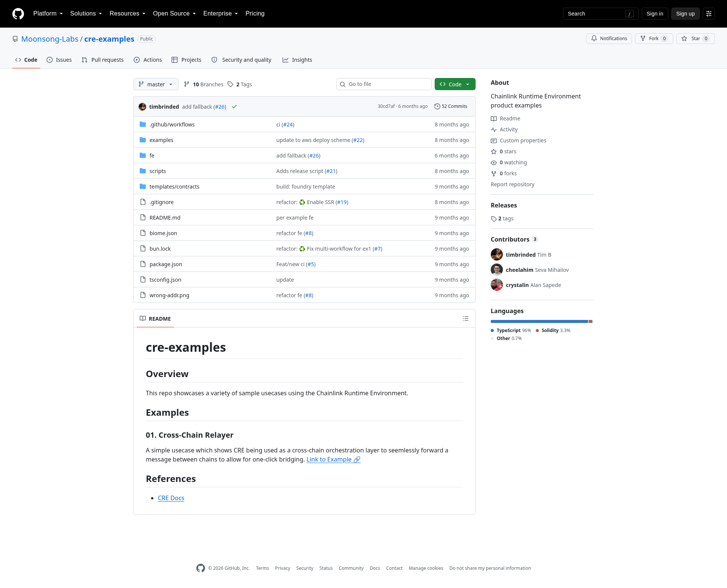The height and width of the screenshot is (588, 727).
Task: Open the tsconfig.json file
Action: click(x=165, y=280)
